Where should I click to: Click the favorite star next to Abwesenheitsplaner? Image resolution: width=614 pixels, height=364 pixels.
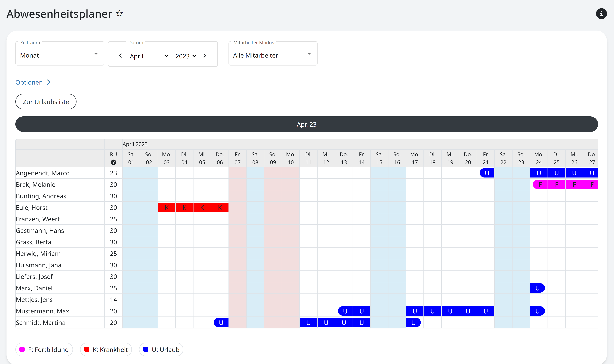[119, 13]
